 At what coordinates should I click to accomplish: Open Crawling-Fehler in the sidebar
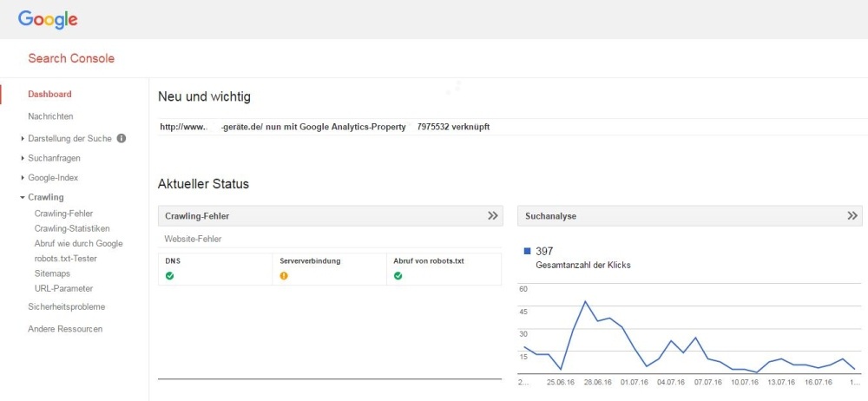63,214
